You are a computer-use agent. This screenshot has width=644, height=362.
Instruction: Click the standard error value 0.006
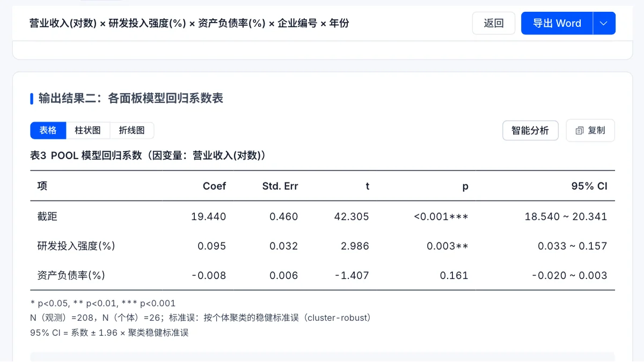[284, 276]
